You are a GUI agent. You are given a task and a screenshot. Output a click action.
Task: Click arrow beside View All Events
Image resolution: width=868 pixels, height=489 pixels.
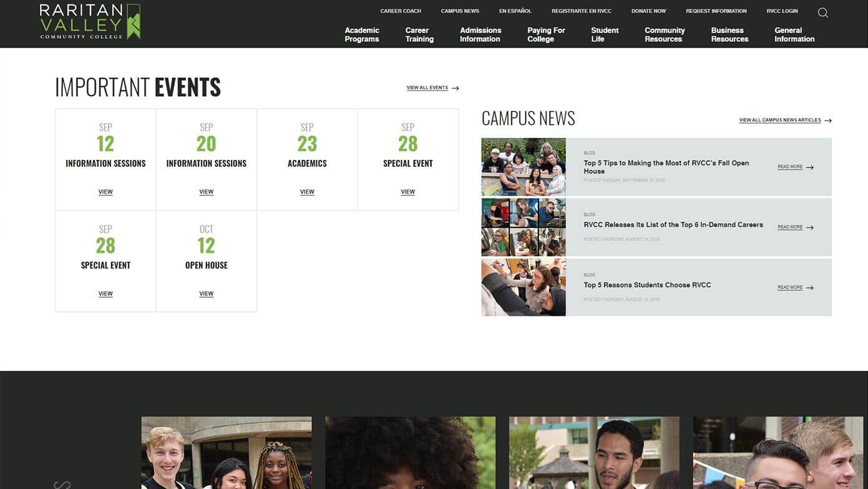click(x=455, y=88)
